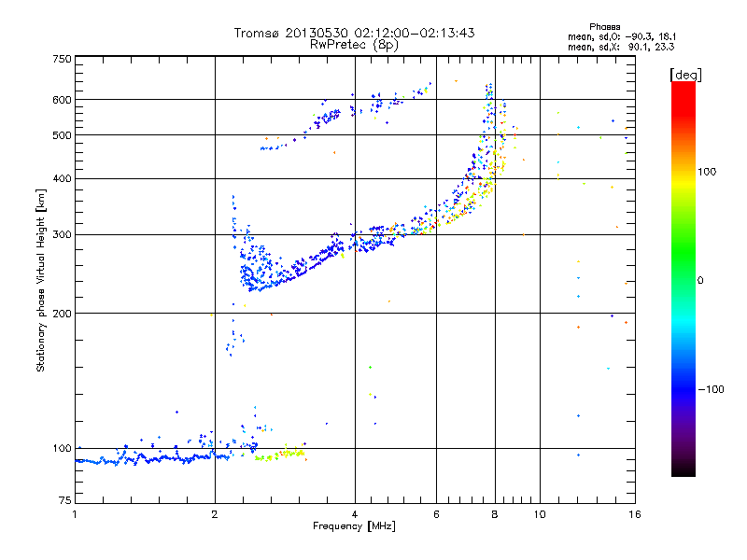Click the y-axis tick label 500
Screen dimensions: 747x560
62,135
